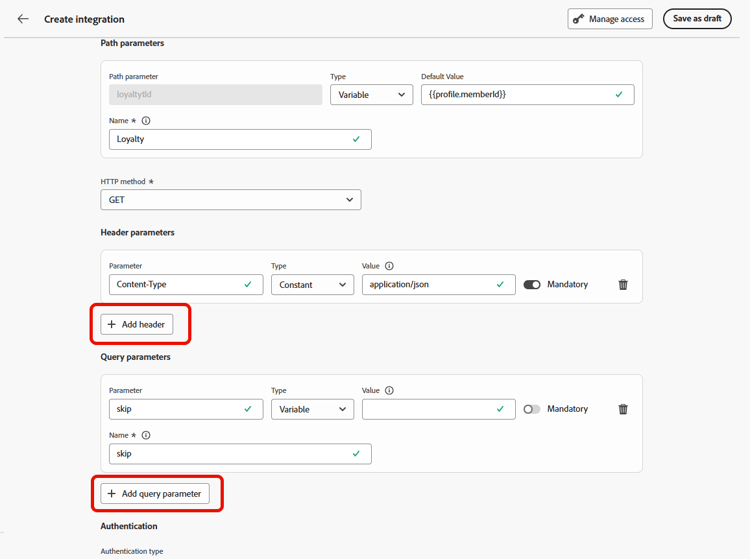Disable the Mandatory toggle for Content-Type header
Image resolution: width=750 pixels, height=559 pixels.
point(532,285)
